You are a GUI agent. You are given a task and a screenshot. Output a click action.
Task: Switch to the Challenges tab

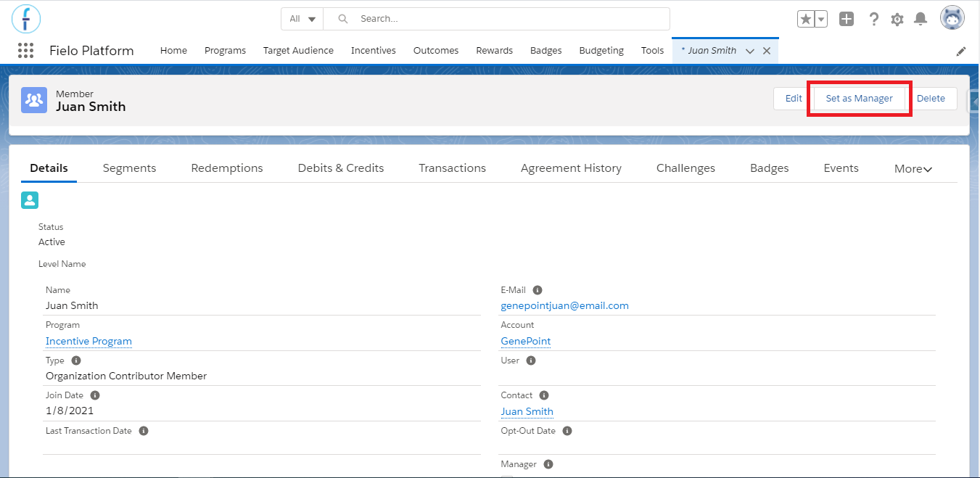pyautogui.click(x=685, y=168)
